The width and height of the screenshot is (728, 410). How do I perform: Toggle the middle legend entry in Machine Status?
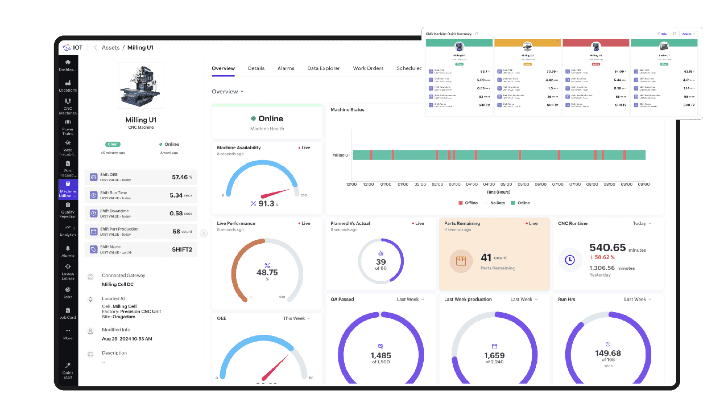495,203
